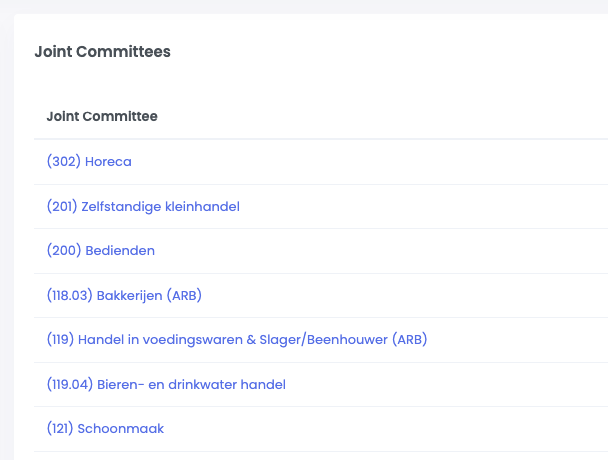
Task: View (119.04) Bieren- en drinkwater handel
Action: tap(166, 384)
